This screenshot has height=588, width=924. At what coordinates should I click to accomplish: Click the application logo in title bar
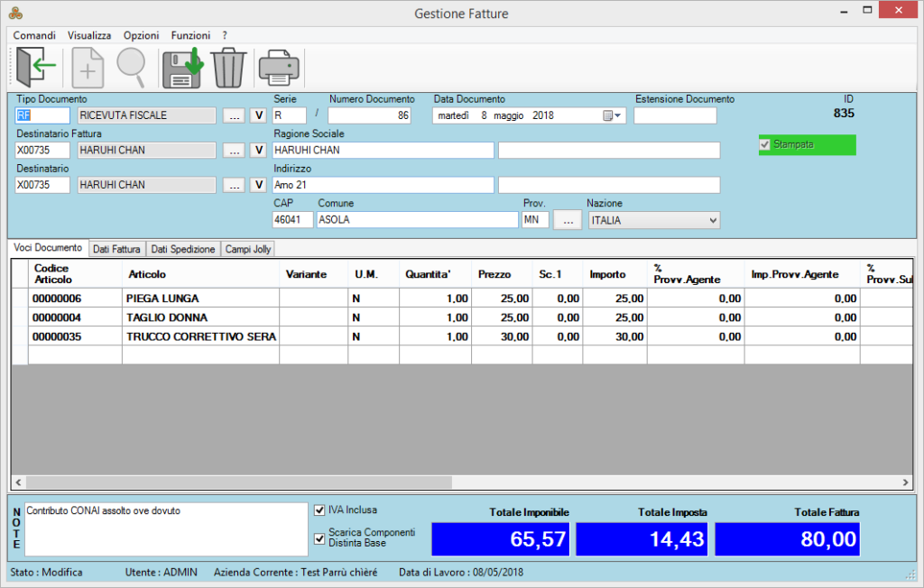(14, 13)
